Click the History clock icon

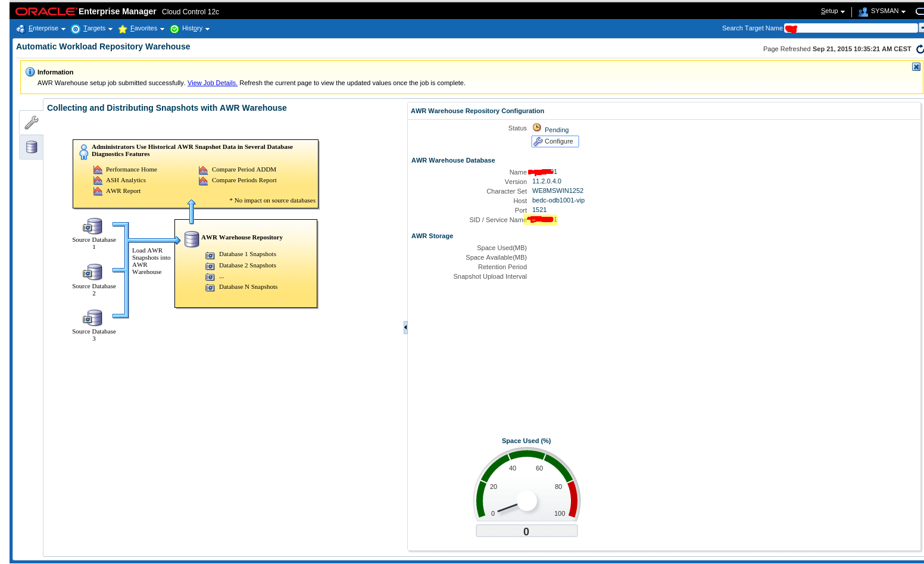(x=174, y=29)
